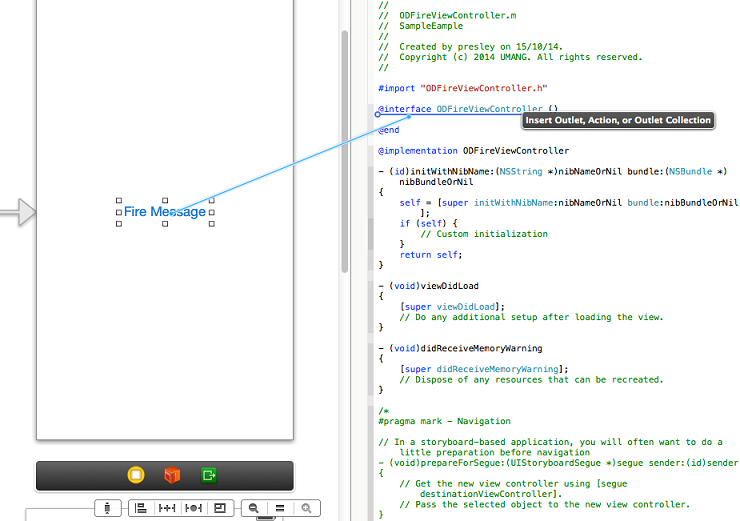Zoom in the storyboard canvas
Viewport: 740px width, 521px height.
coord(307,508)
